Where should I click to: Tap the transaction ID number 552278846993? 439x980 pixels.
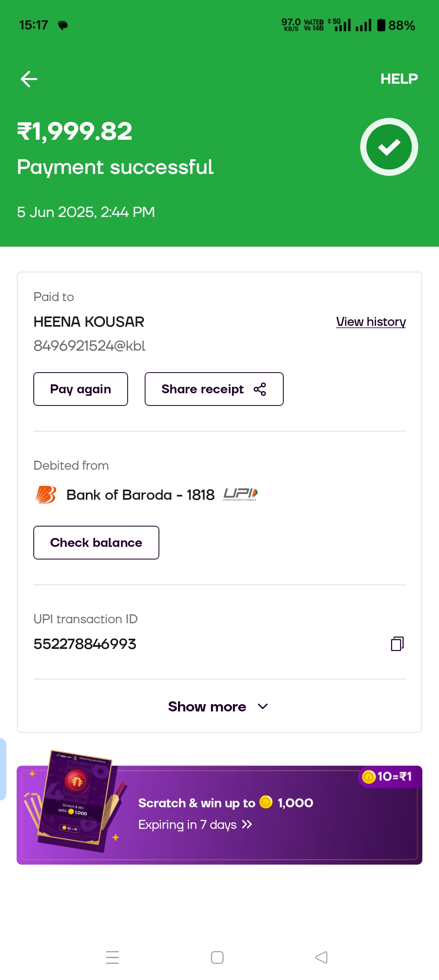85,644
